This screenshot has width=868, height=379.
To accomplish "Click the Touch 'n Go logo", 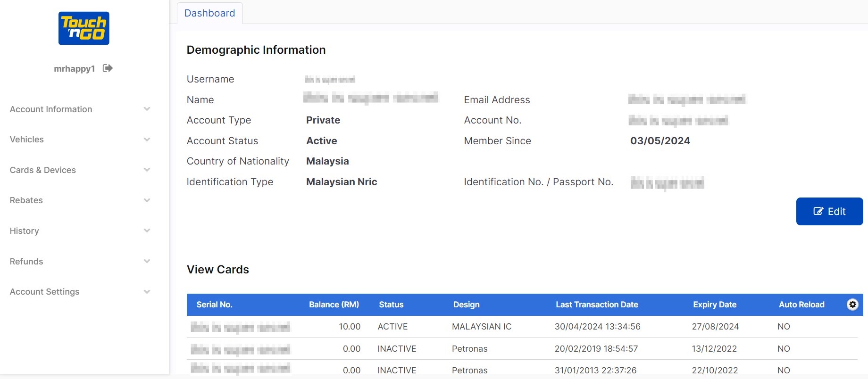I will [x=84, y=28].
